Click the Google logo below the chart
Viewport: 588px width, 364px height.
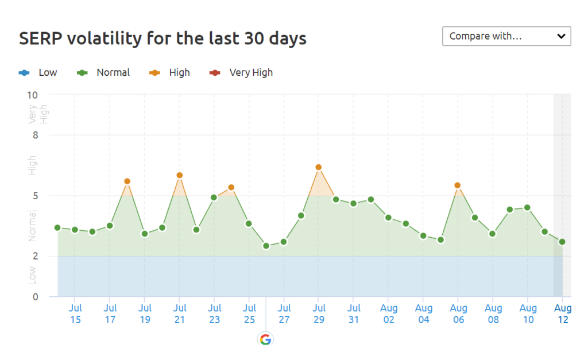click(x=266, y=339)
